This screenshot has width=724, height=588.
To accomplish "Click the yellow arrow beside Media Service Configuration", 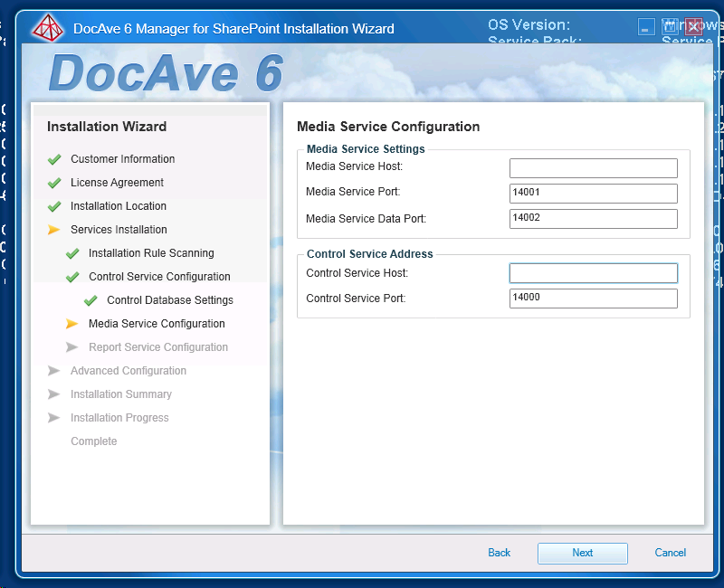I will click(x=72, y=324).
